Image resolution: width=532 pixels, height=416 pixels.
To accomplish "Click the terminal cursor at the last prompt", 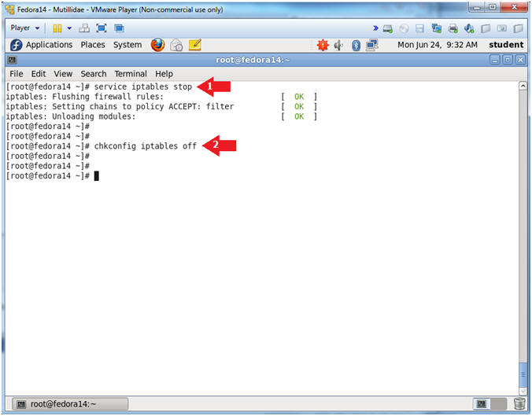I will point(96,176).
